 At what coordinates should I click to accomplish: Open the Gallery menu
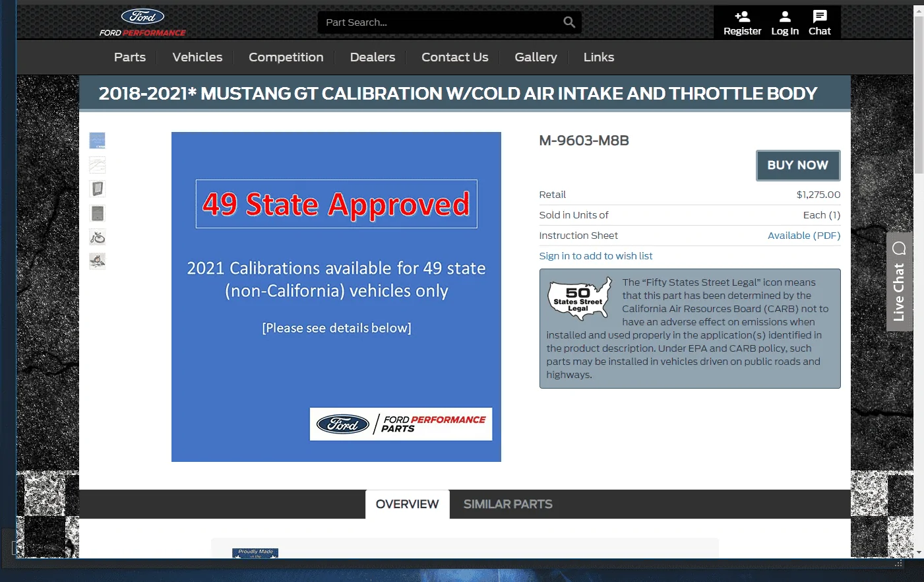[x=536, y=57]
